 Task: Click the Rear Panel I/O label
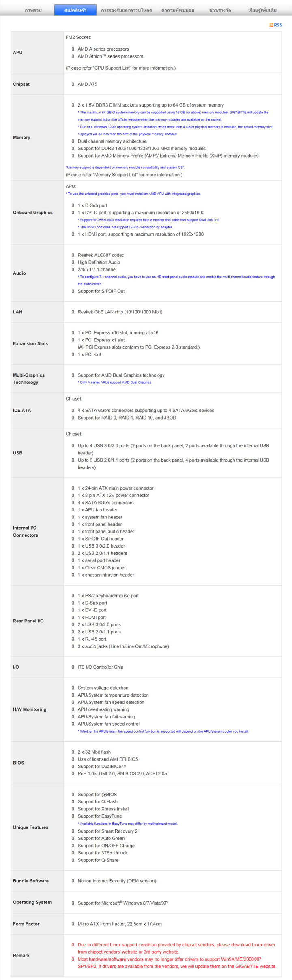point(28,621)
